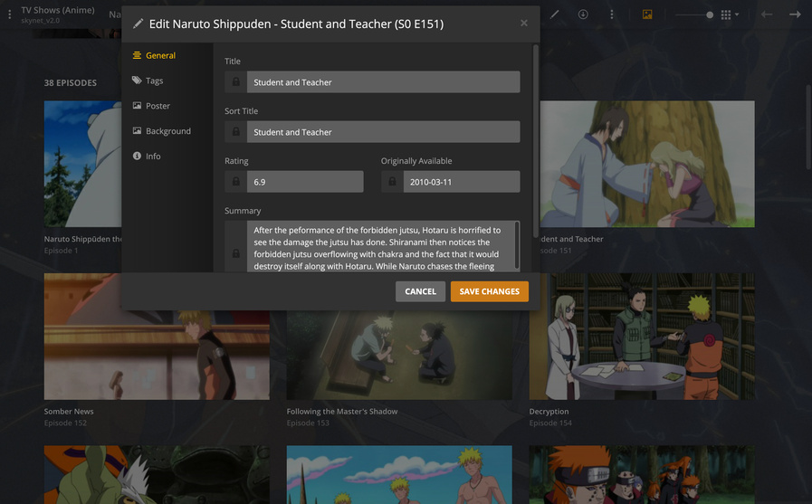Click the Episode 153 label
Viewport: 812px width, 504px height.
pos(308,423)
